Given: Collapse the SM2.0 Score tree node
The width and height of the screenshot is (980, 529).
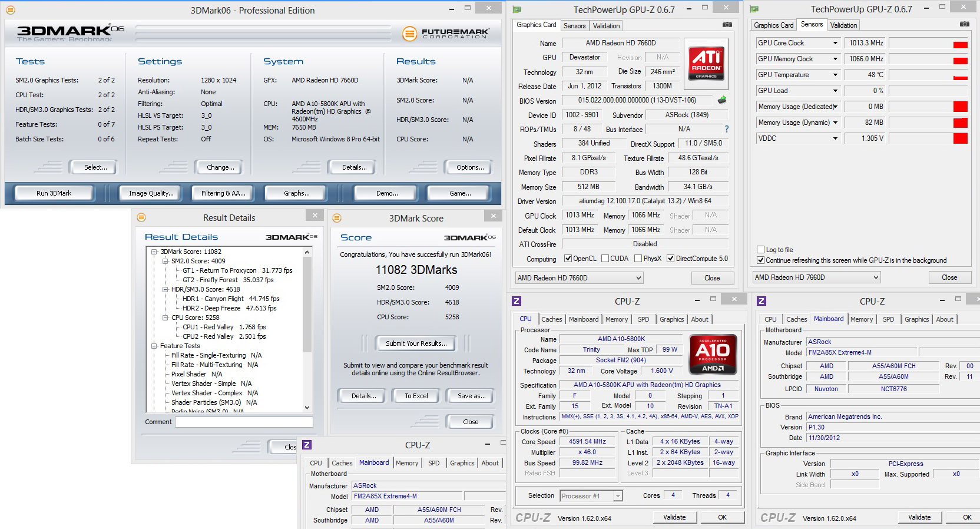Looking at the screenshot, I should [x=165, y=261].
